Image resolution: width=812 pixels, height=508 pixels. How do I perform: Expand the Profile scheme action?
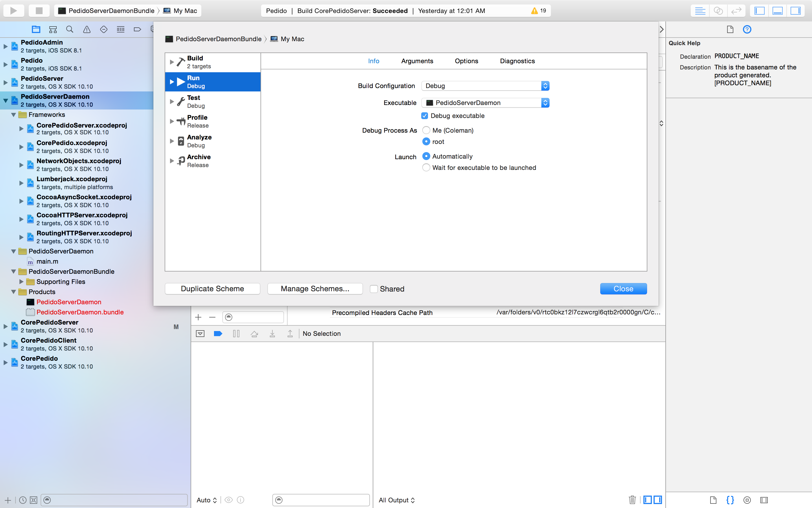pos(172,121)
